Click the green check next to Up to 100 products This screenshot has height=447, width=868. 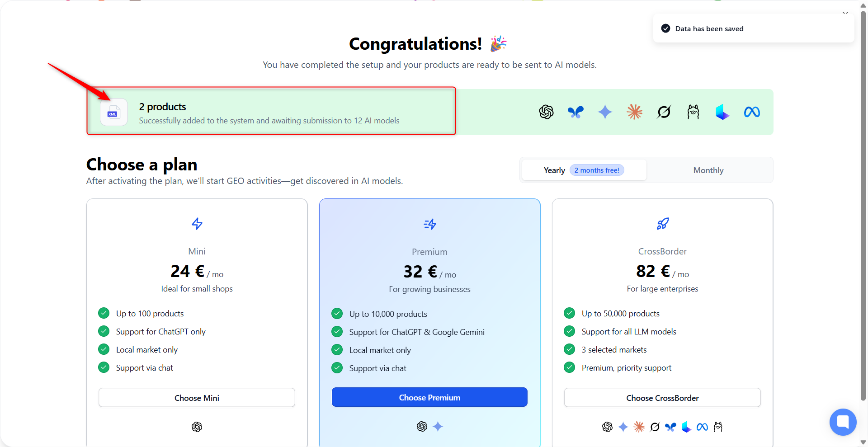tap(104, 313)
